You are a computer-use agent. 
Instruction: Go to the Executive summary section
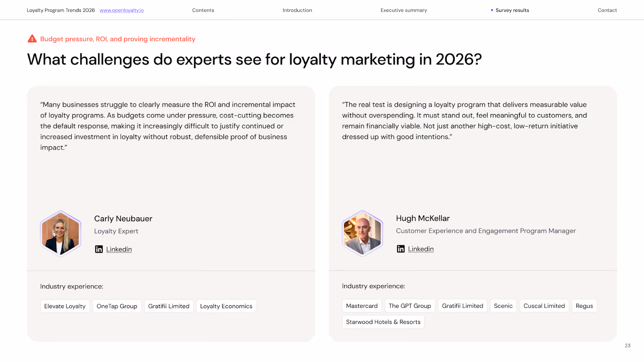tap(404, 10)
